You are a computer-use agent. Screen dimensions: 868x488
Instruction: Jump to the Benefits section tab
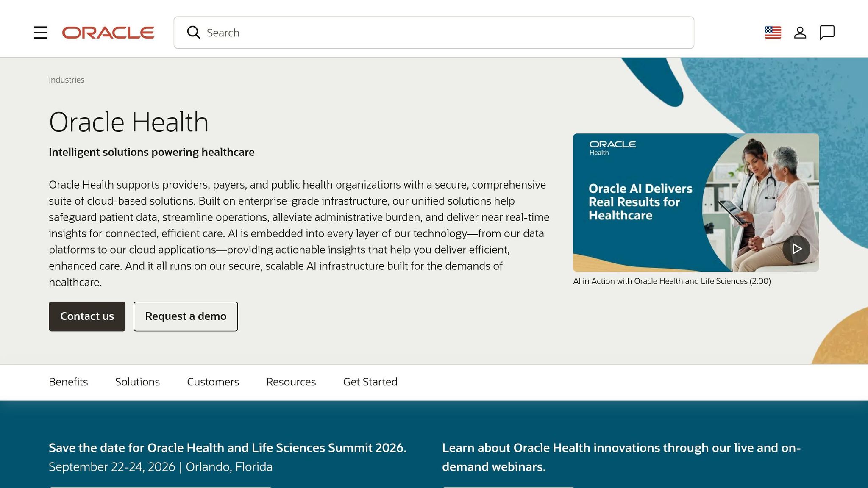(x=68, y=382)
